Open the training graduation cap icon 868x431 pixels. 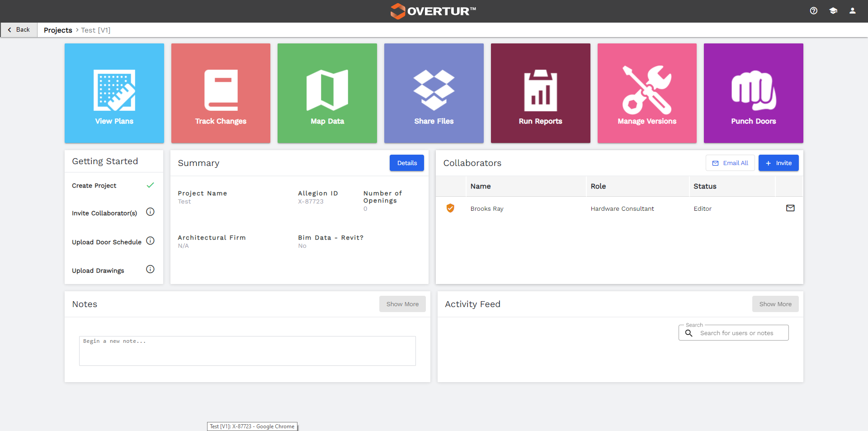tap(833, 11)
